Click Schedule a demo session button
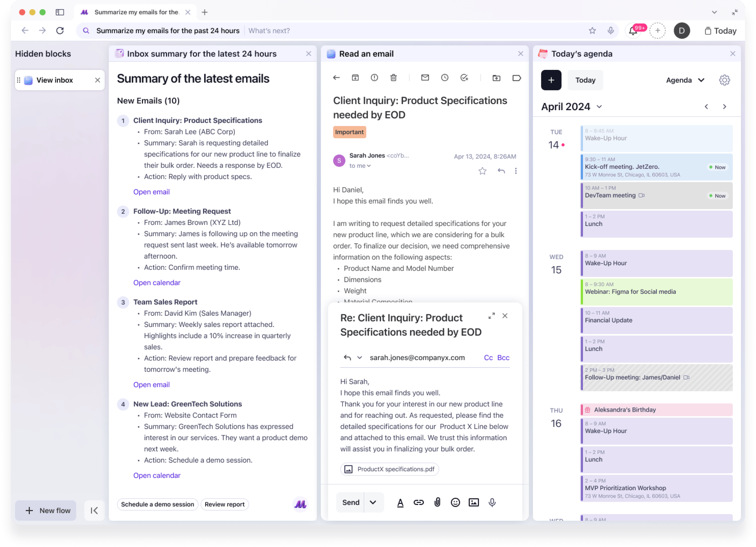Screen dimensions: 756x547 (157, 504)
